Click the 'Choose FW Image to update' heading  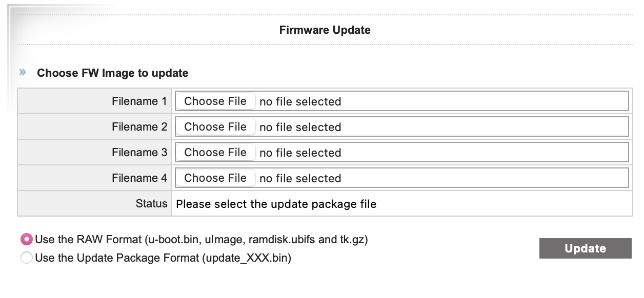click(112, 73)
